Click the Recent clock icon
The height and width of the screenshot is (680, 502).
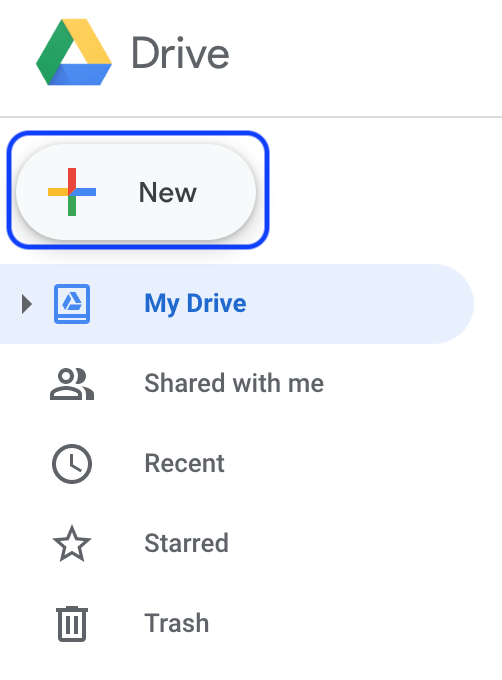[x=72, y=464]
